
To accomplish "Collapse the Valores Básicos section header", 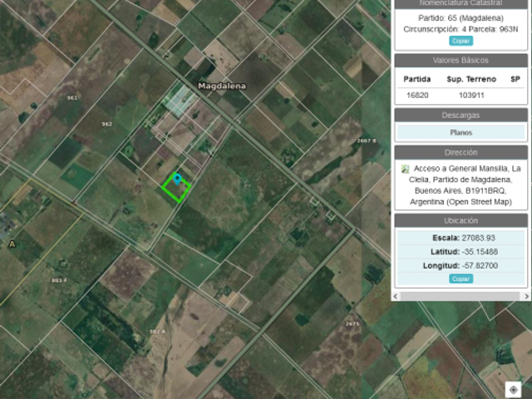I will click(461, 61).
